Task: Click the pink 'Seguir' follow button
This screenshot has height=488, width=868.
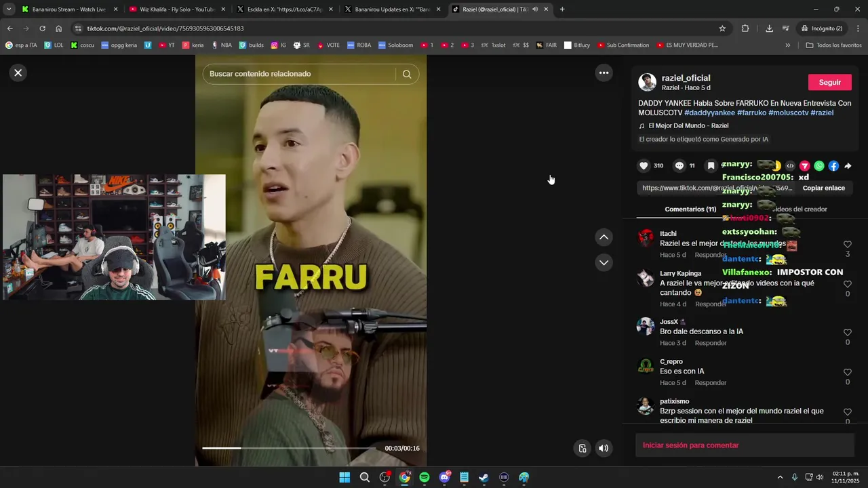Action: click(829, 82)
